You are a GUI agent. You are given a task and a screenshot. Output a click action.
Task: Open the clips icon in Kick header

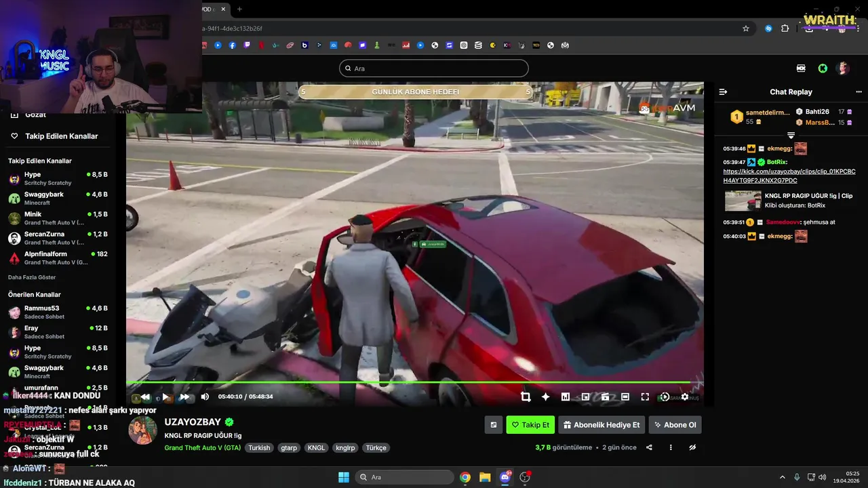click(x=801, y=68)
